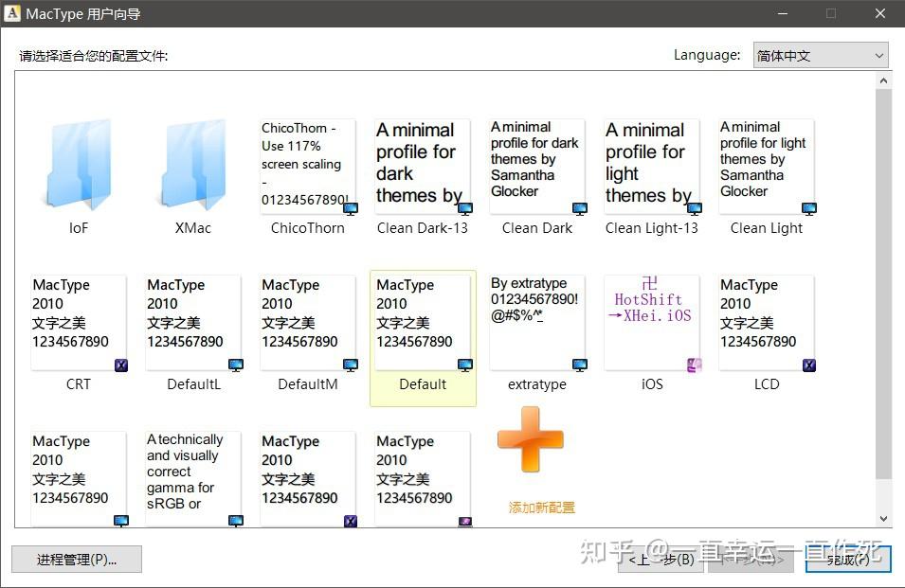This screenshot has height=588, width=905.
Task: Open the orange plus 添加新配置 icon
Action: pyautogui.click(x=529, y=439)
